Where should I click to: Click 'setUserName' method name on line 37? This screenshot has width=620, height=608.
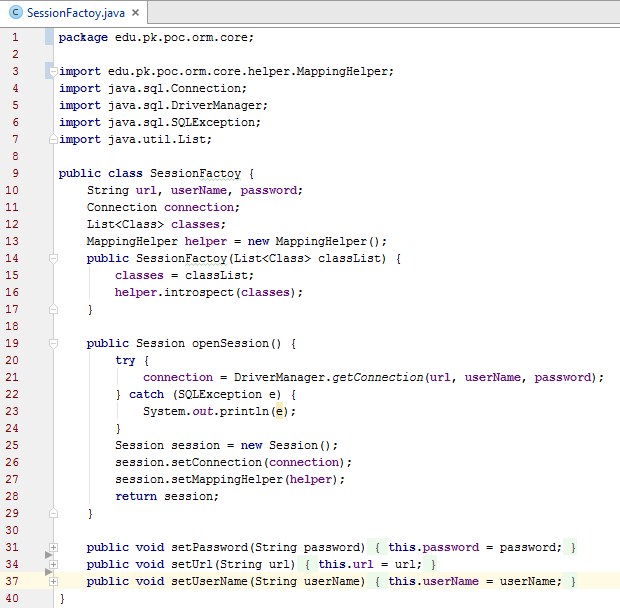[209, 582]
